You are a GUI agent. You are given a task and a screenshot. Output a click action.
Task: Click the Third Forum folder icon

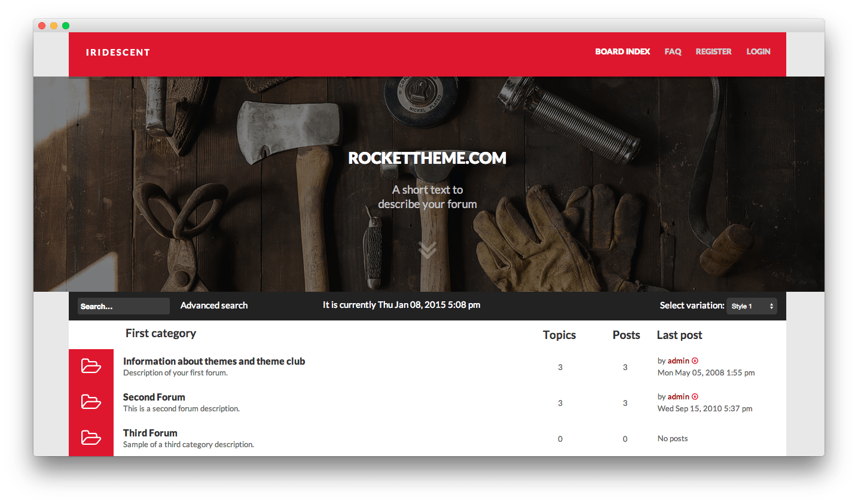pyautogui.click(x=91, y=438)
